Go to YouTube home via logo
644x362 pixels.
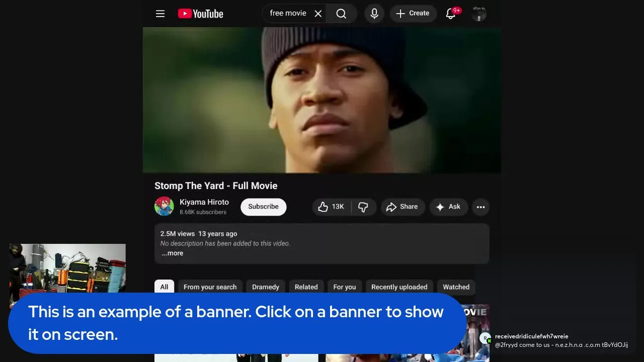(200, 14)
